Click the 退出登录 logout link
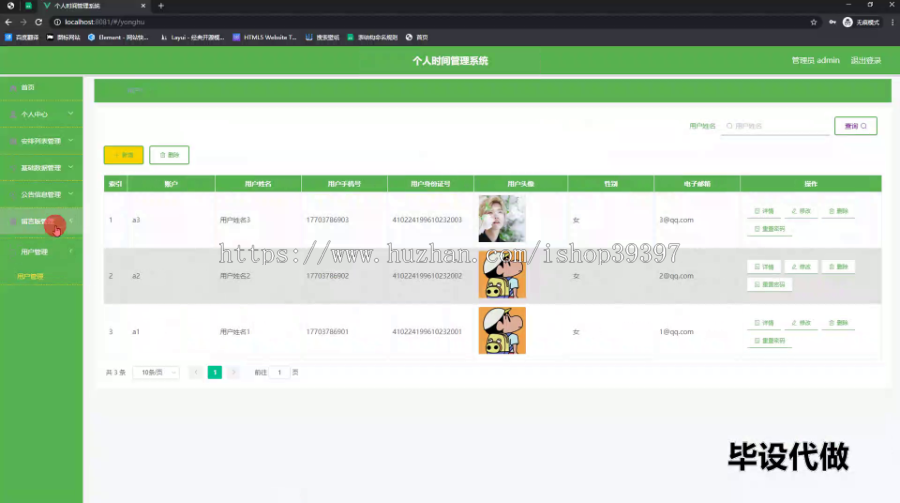Screen dimensions: 900x503 pos(866,60)
